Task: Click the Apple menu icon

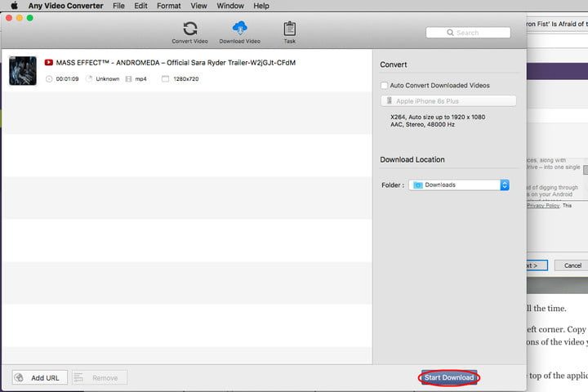Action: (x=14, y=6)
